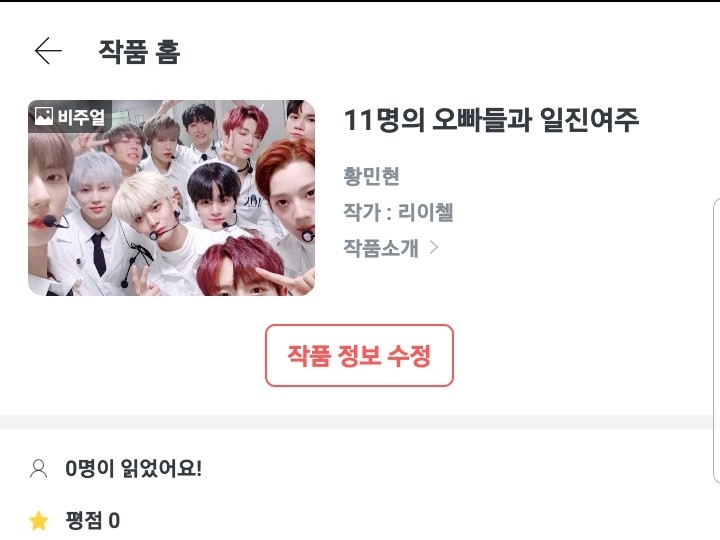Screen dimensions: 720x540
Task: Click the 비주얼 label text on cover
Action: pos(81,117)
